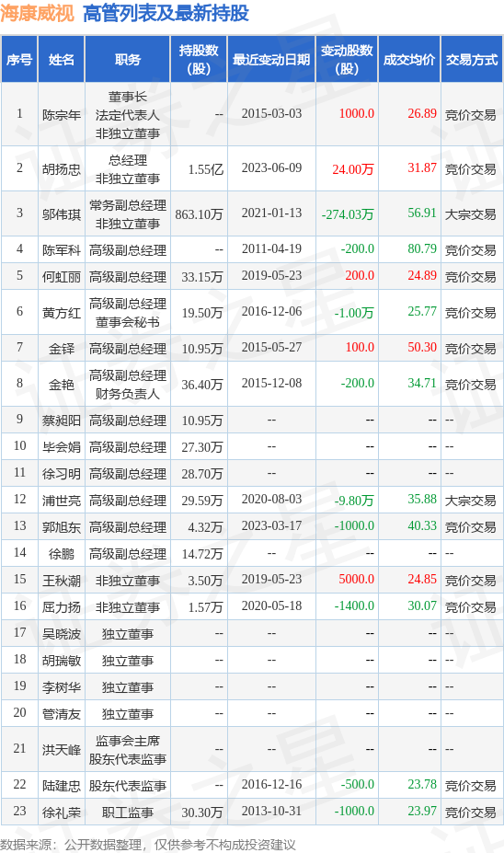Click the 常务副总经理 position text
This screenshot has width=504, height=853.
tap(128, 205)
